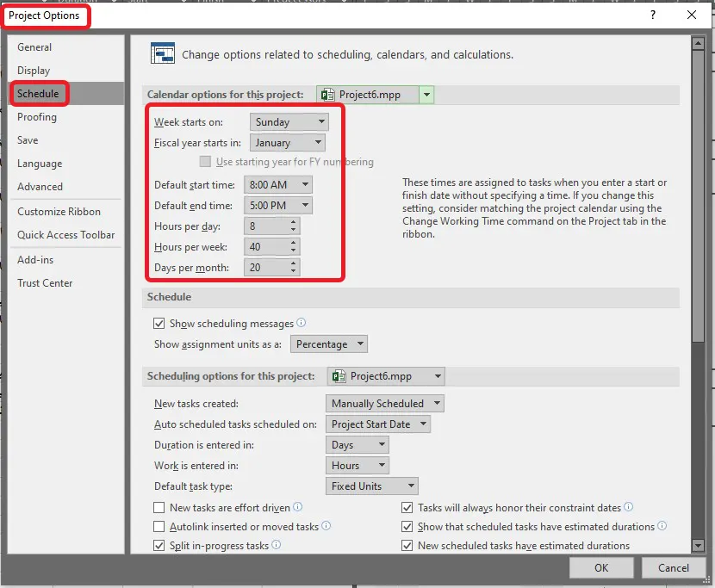Click info icon beside honor constraint dates option
715x588 pixels.
click(x=629, y=508)
